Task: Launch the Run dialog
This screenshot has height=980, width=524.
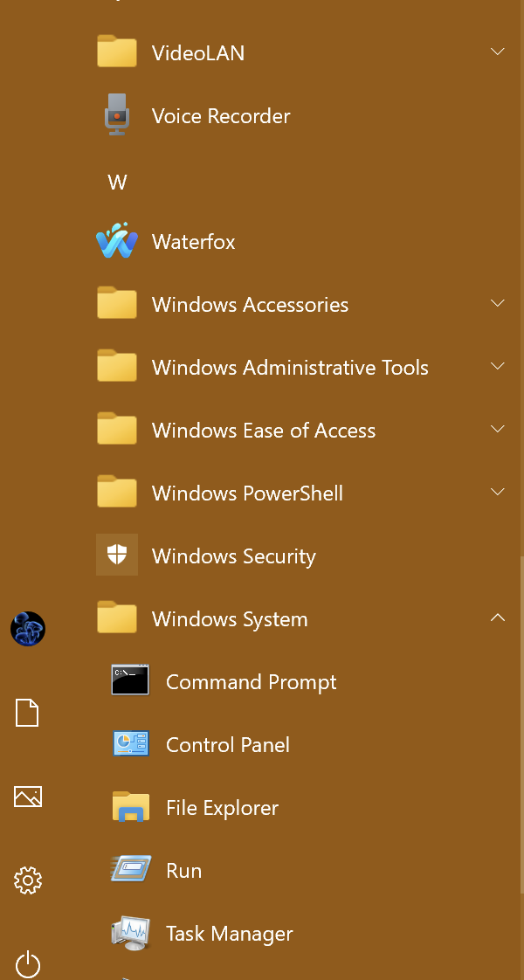Action: 183,870
